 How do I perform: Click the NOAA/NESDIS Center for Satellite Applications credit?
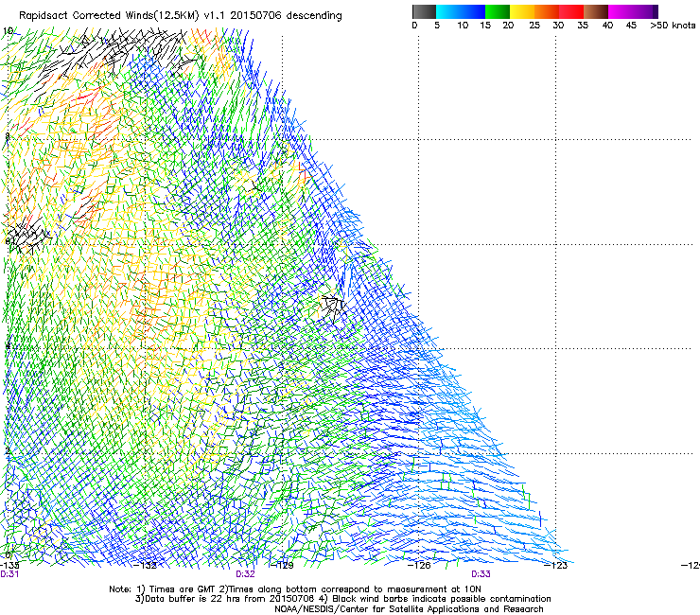click(409, 609)
